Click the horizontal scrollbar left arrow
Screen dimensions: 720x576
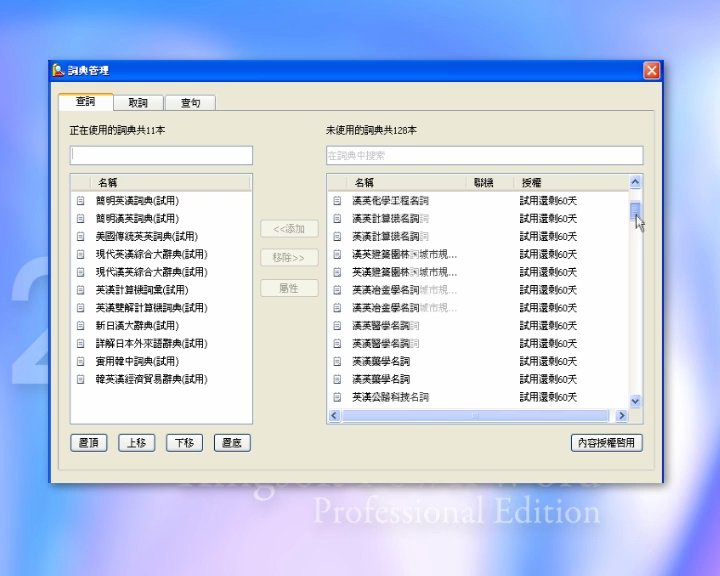[x=334, y=416]
